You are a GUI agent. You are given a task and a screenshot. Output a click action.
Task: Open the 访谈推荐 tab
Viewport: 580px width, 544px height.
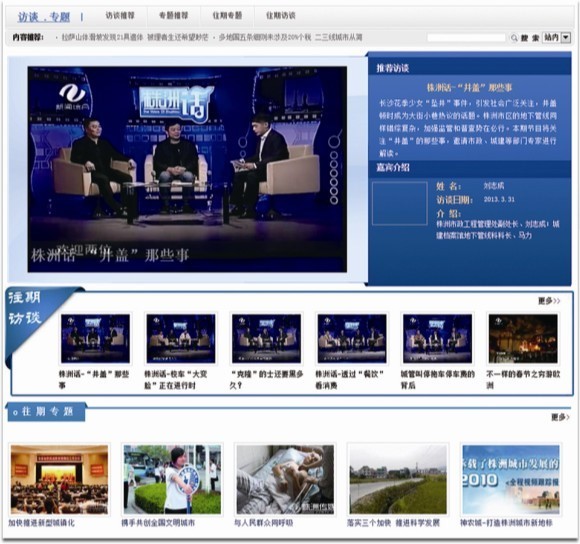point(120,16)
